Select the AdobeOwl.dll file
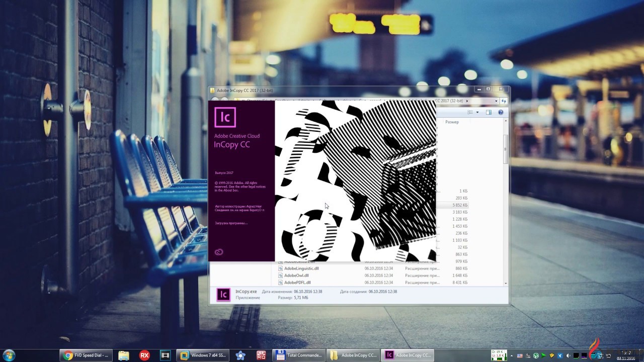Image resolution: width=644 pixels, height=362 pixels. (x=296, y=276)
